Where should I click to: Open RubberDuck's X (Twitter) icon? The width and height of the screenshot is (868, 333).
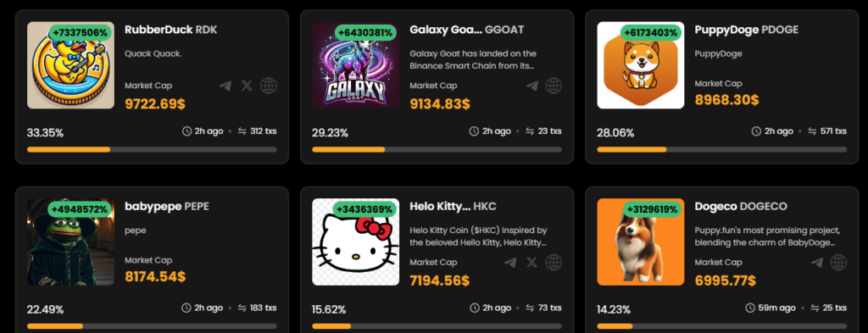click(x=247, y=86)
